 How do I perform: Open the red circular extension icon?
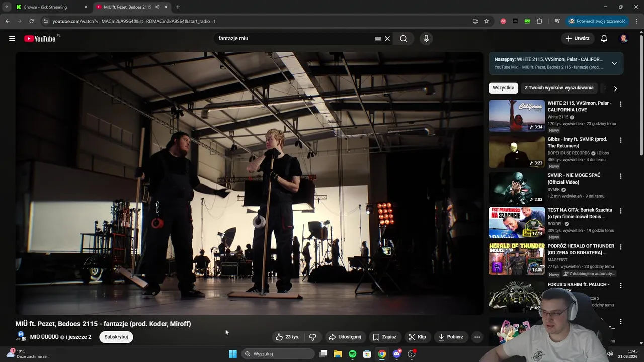pos(503,21)
